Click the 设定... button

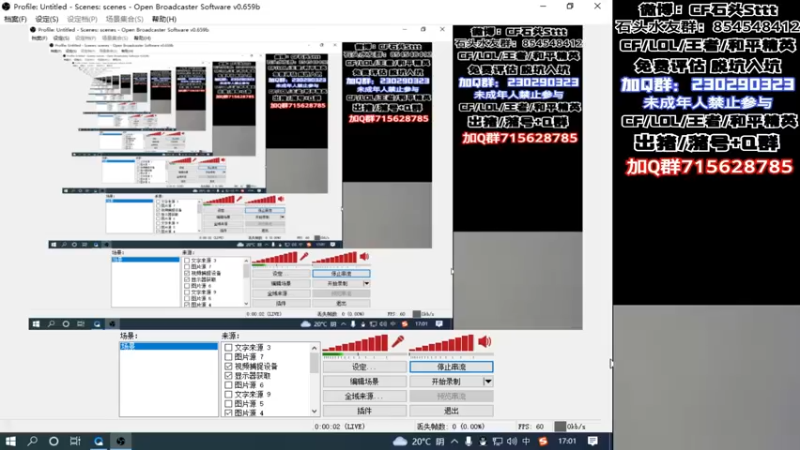coord(365,367)
